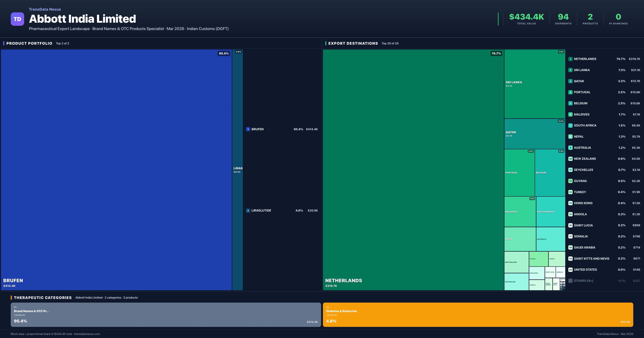Click the Qatar rank 3 badge
This screenshot has width=644, height=338.
pyautogui.click(x=570, y=81)
